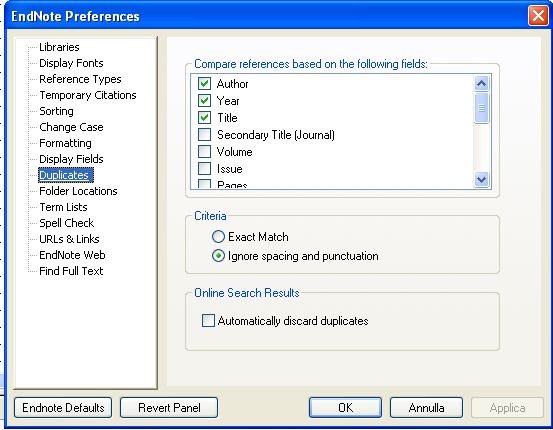This screenshot has width=553, height=430.
Task: Enable Automatically discard duplicates
Action: [x=208, y=321]
